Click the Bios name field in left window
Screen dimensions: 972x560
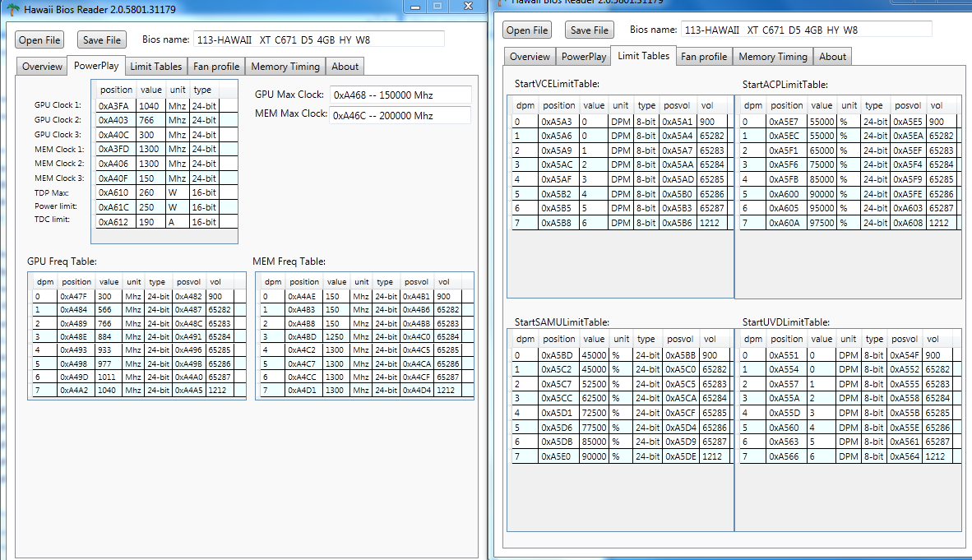318,39
